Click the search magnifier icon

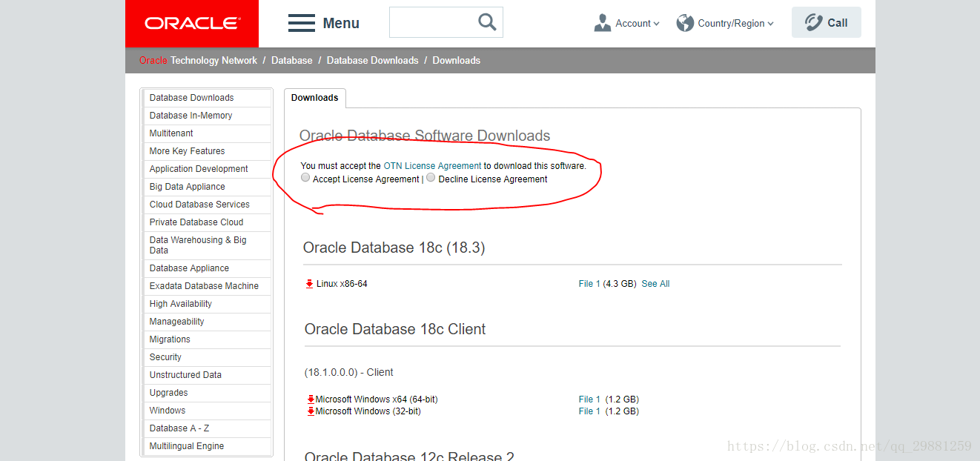[487, 22]
